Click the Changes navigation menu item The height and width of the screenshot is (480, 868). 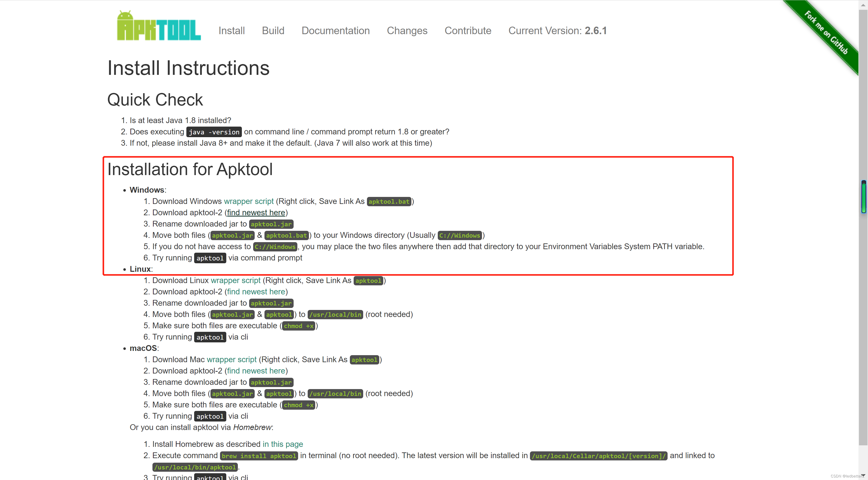[407, 31]
